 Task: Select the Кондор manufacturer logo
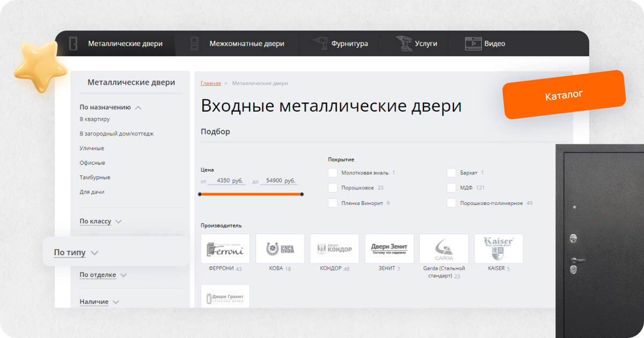(335, 248)
